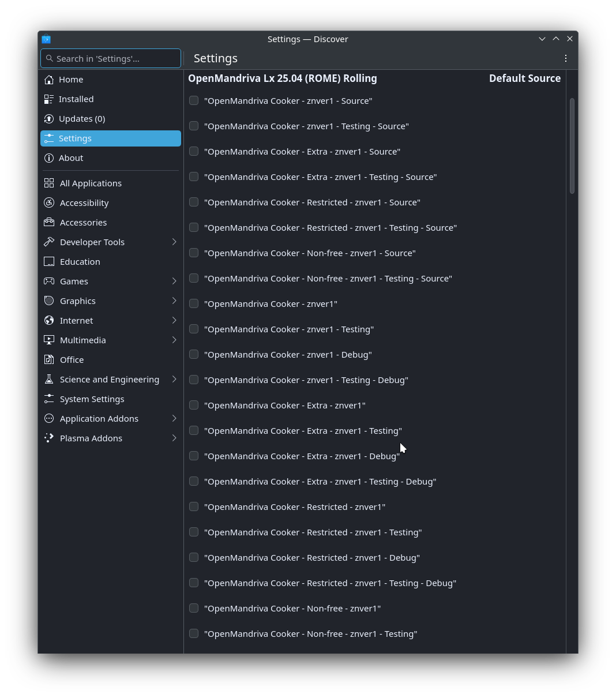
Task: Click the Developer Tools hammer icon
Action: point(49,242)
